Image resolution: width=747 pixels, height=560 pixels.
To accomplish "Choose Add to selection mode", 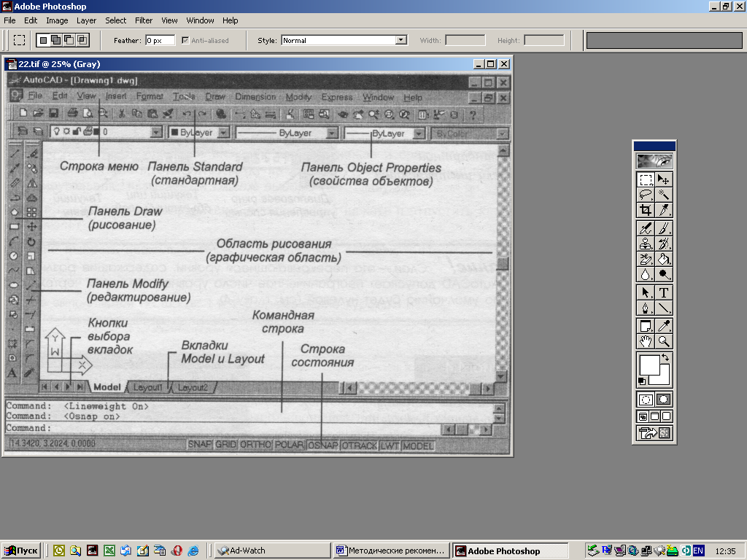I will 56,41.
